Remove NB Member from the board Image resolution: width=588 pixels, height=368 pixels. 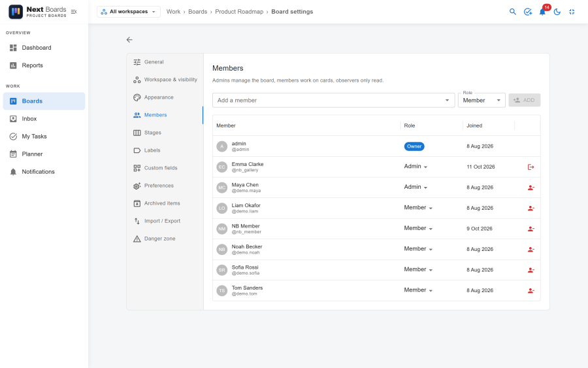(x=531, y=229)
